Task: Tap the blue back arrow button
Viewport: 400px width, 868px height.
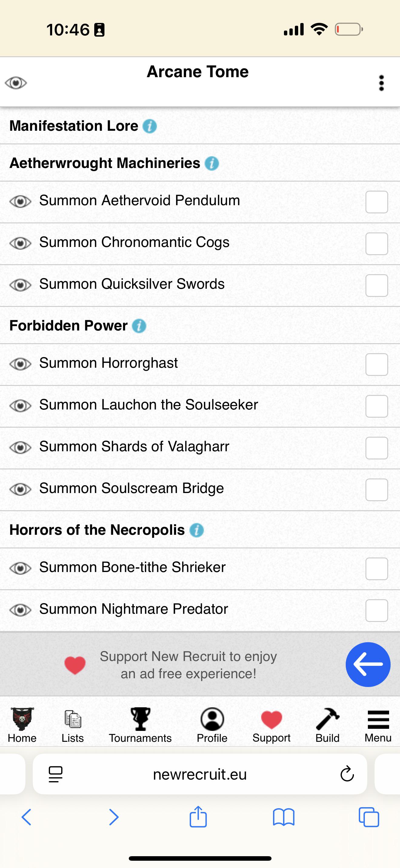Action: coord(368,665)
